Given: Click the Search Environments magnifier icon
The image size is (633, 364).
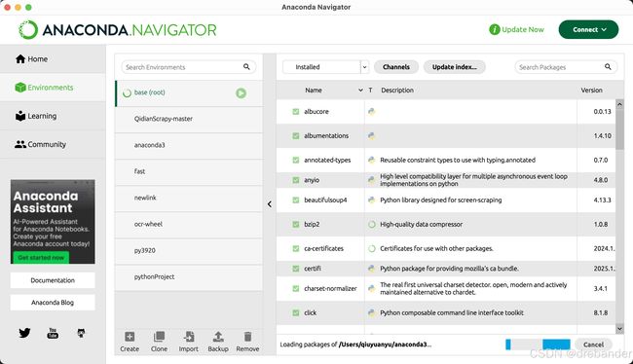Looking at the screenshot, I should pyautogui.click(x=246, y=66).
